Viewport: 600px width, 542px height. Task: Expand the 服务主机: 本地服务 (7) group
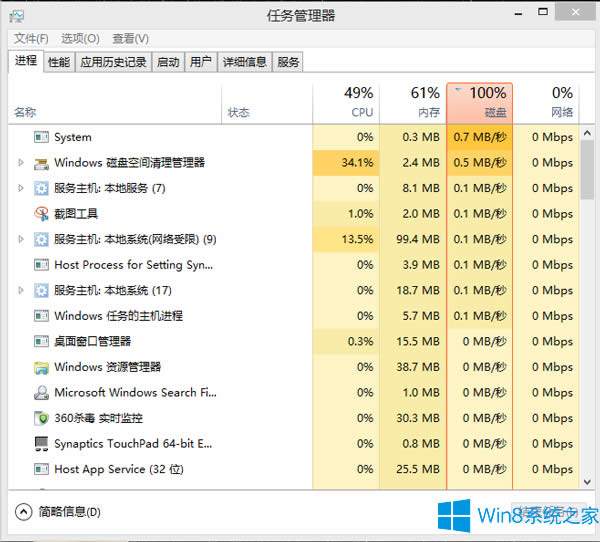tap(21, 188)
